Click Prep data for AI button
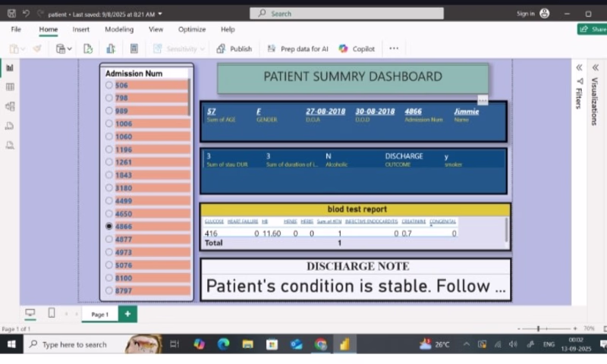The image size is (607, 364). click(x=297, y=49)
